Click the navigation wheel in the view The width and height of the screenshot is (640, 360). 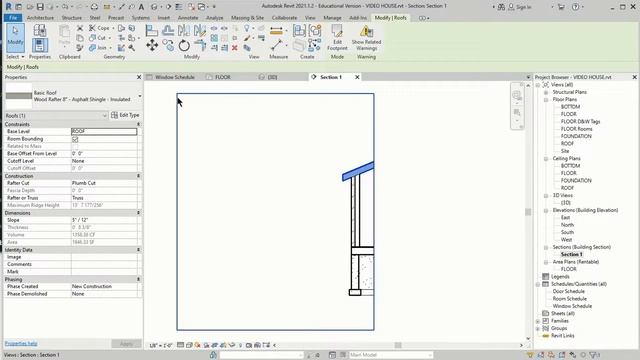coord(517,96)
